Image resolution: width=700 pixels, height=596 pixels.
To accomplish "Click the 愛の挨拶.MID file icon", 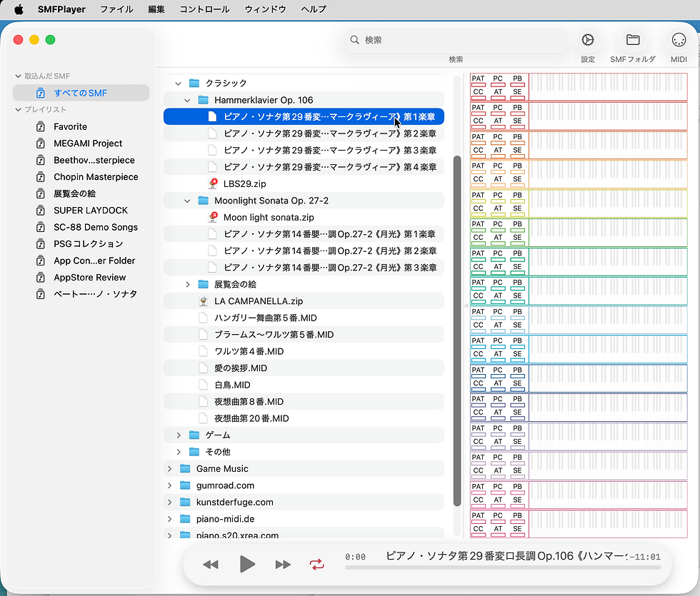I will click(x=204, y=368).
